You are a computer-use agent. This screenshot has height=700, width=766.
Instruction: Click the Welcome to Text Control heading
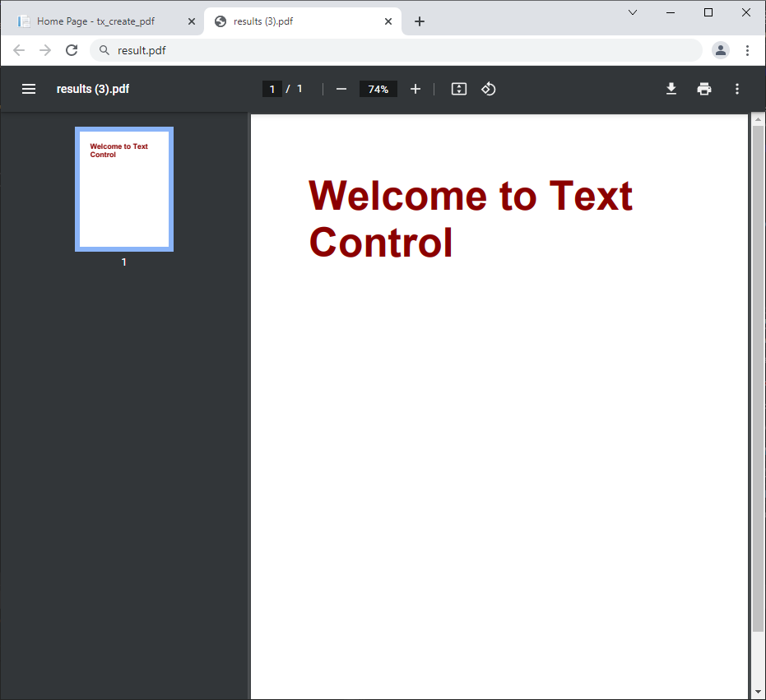[x=471, y=218]
